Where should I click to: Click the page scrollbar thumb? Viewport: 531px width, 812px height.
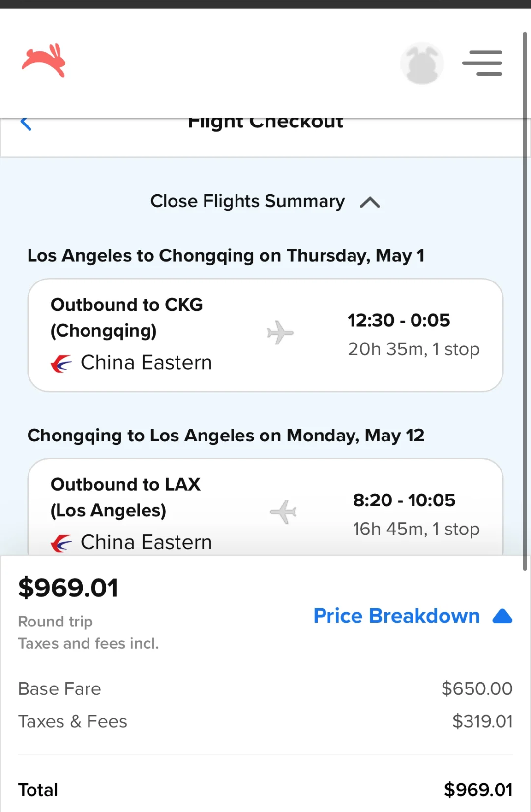point(525,300)
